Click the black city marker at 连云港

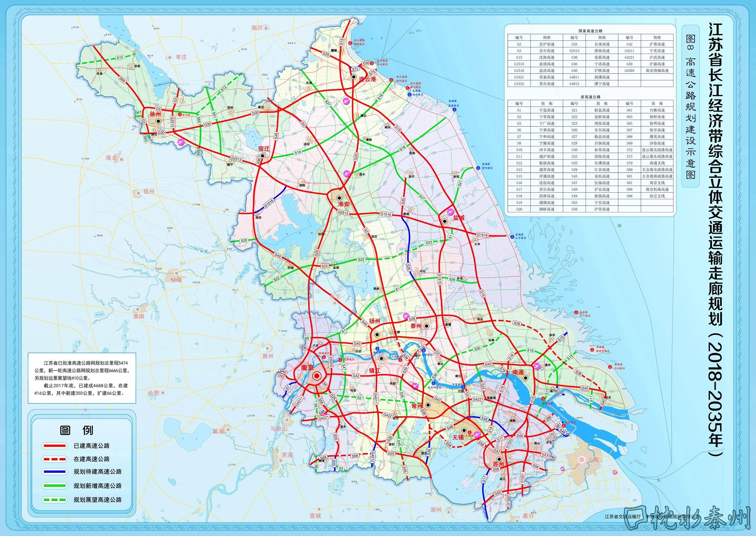point(353,77)
